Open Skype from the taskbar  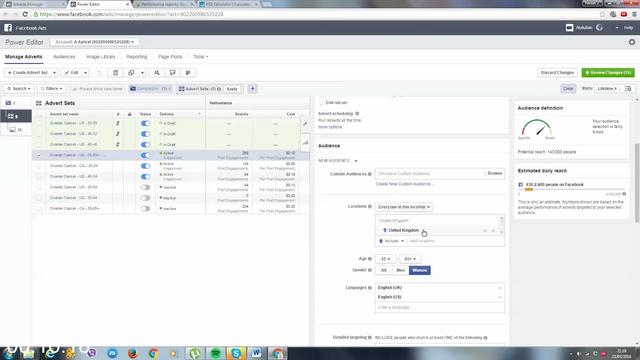click(236, 353)
